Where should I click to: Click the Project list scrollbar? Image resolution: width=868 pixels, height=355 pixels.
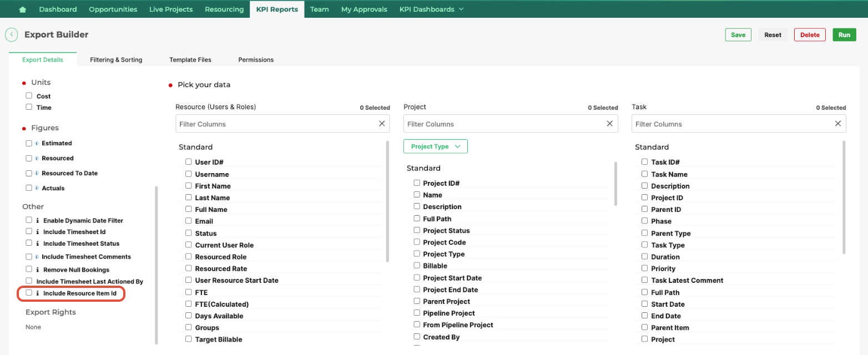pos(615,184)
